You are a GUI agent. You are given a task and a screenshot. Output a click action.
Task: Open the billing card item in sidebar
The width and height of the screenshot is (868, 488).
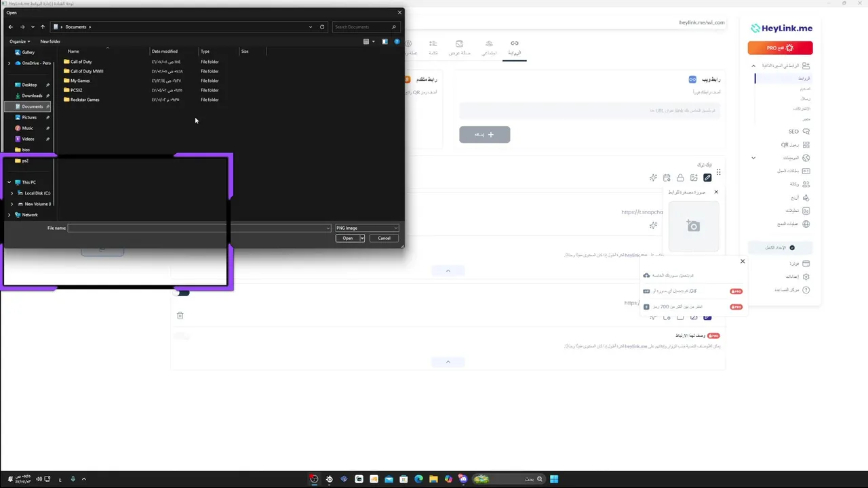799,264
